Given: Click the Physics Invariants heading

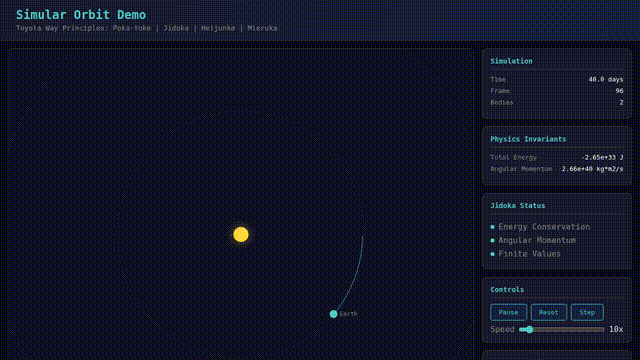Looking at the screenshot, I should coord(528,139).
